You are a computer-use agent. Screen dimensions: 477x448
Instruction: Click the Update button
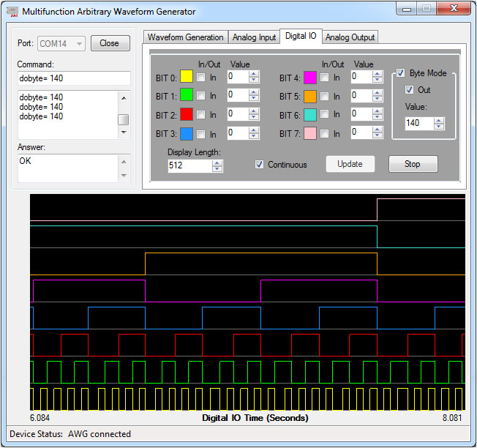(x=350, y=164)
